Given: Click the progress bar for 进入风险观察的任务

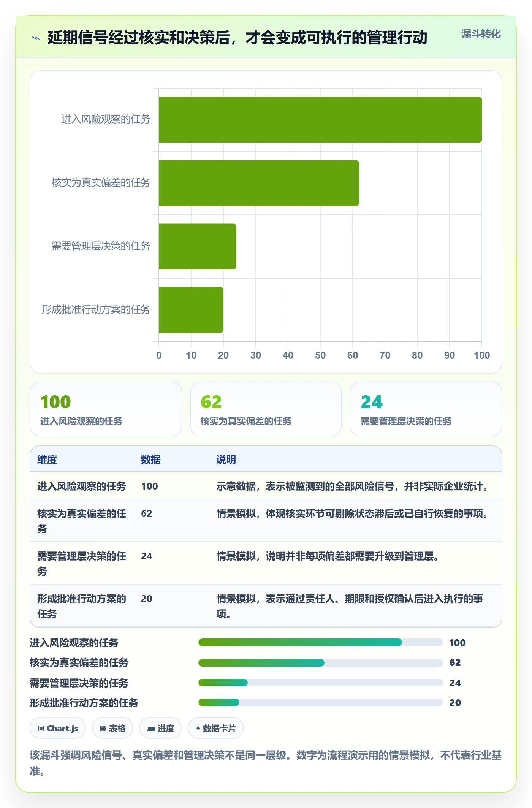Looking at the screenshot, I should coord(320,642).
